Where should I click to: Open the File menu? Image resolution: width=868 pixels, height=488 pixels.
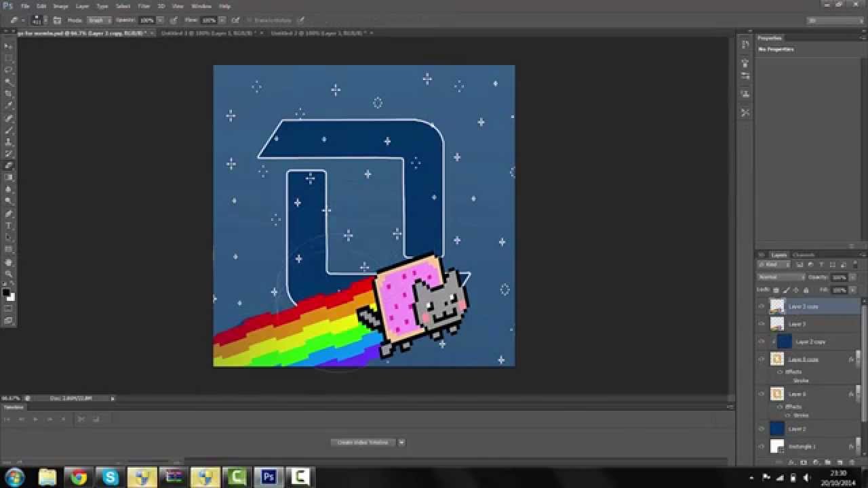click(x=26, y=6)
